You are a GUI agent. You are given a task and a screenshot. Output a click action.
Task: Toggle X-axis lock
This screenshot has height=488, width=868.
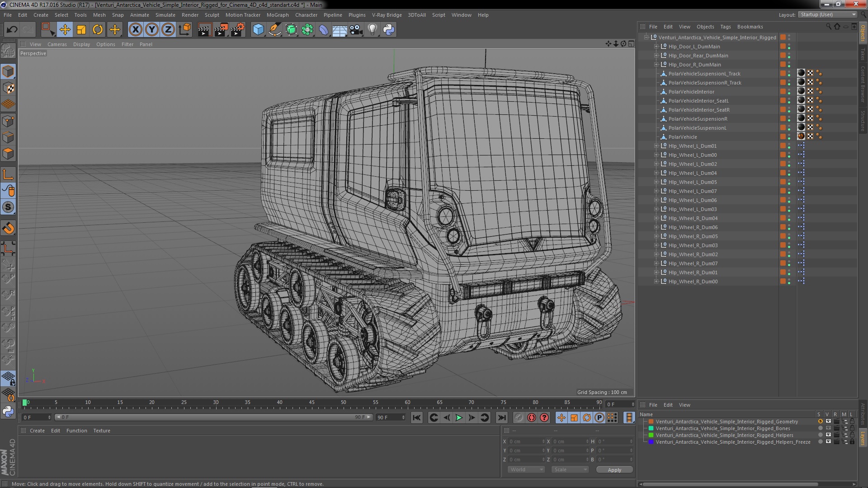pos(135,30)
